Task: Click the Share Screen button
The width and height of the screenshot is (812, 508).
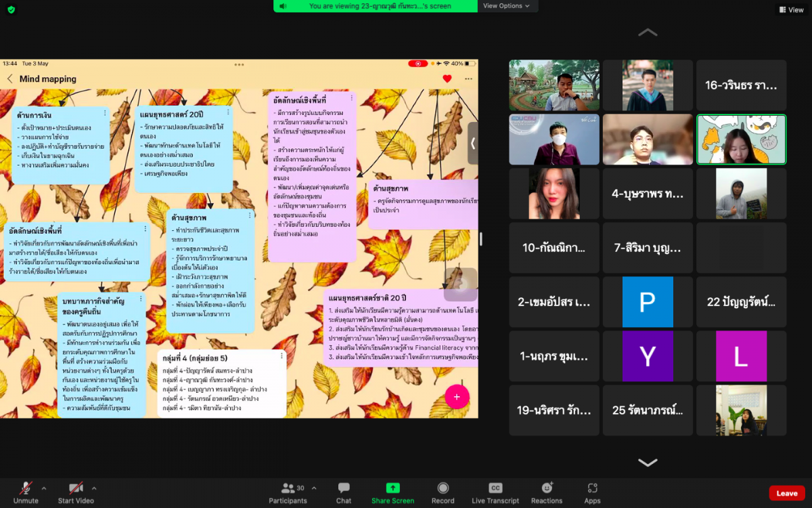Action: click(392, 492)
